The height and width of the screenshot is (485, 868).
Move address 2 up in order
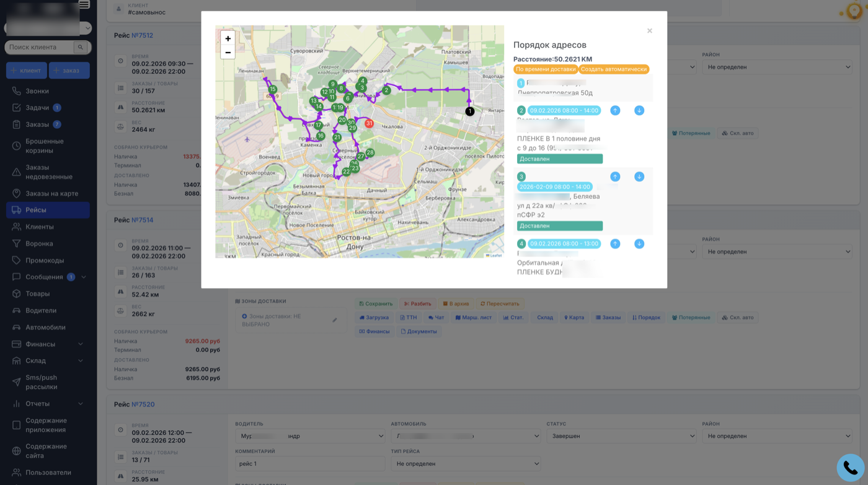(615, 110)
